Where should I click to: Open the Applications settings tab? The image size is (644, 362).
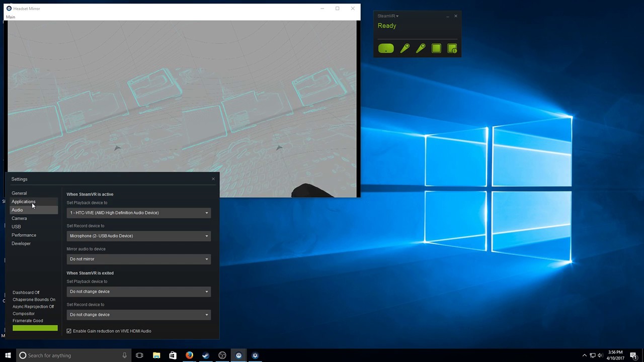(x=34, y=202)
